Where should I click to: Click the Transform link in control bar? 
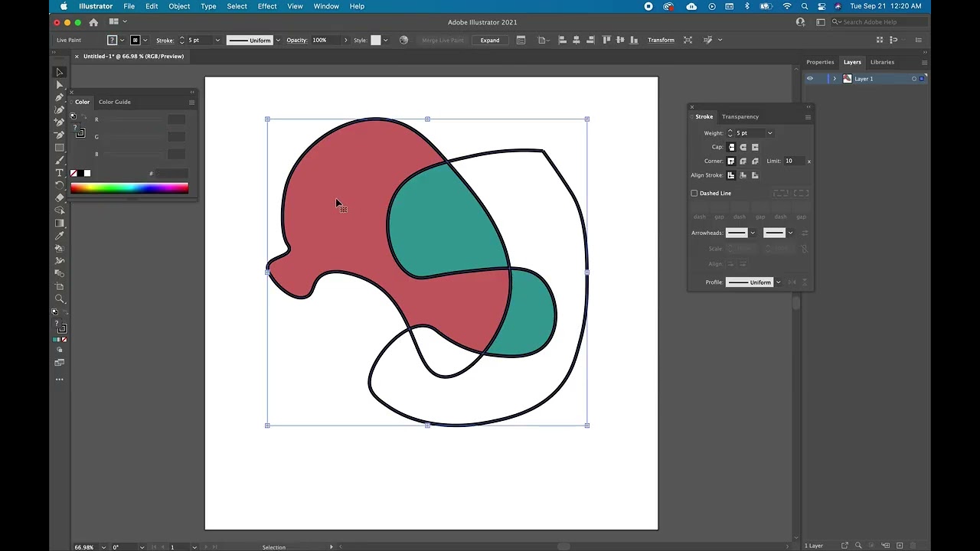pos(661,40)
